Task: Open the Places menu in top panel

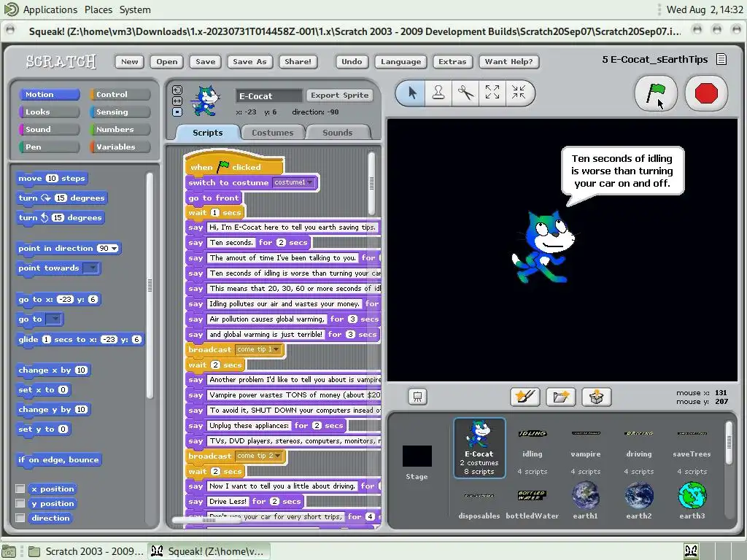Action: point(98,9)
